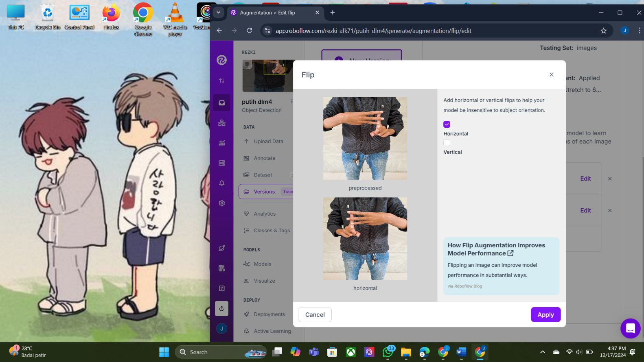Open the server stack icon in sidebar

point(221,163)
